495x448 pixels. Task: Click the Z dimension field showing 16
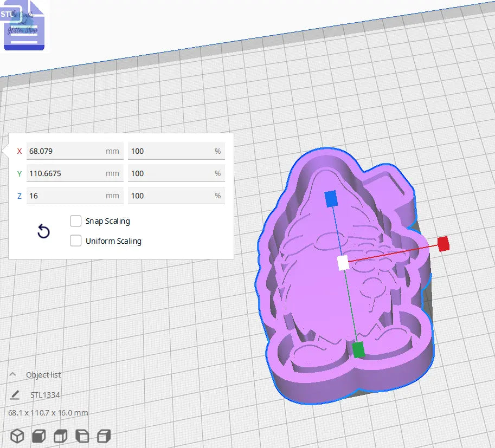pyautogui.click(x=75, y=195)
